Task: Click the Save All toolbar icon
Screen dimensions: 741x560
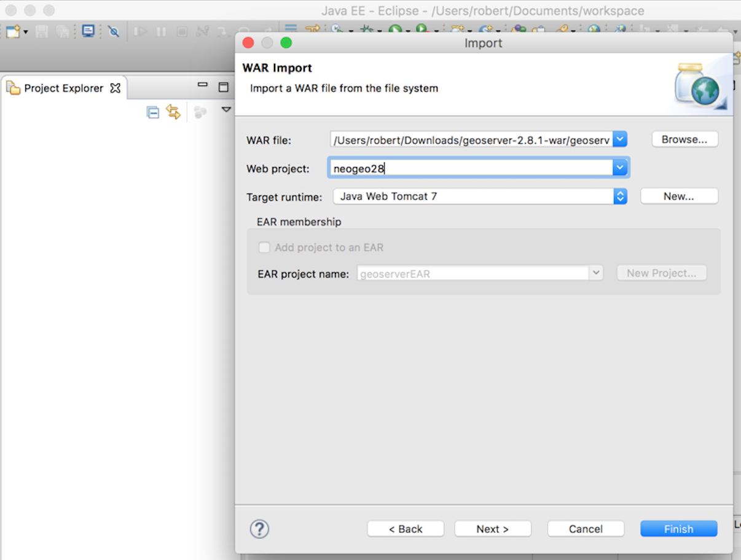Action: [x=63, y=31]
